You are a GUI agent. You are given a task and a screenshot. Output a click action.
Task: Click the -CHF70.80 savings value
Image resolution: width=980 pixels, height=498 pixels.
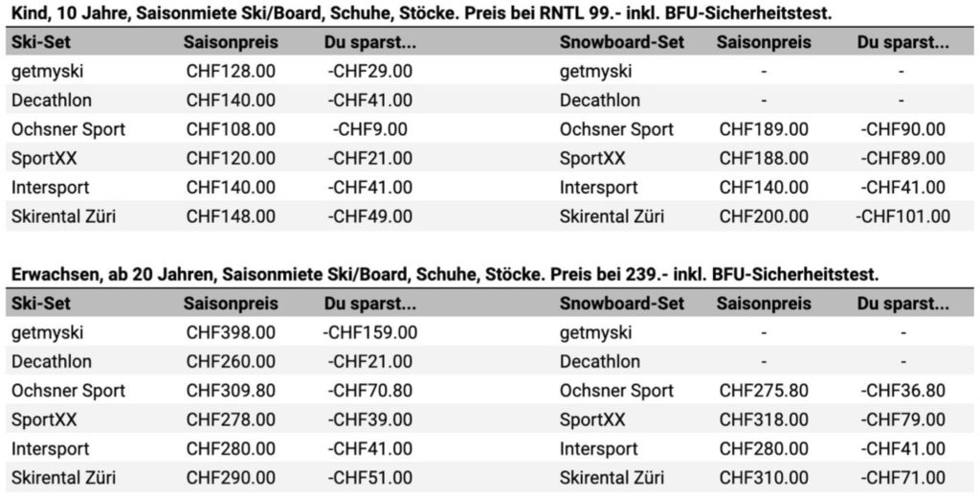pyautogui.click(x=370, y=391)
